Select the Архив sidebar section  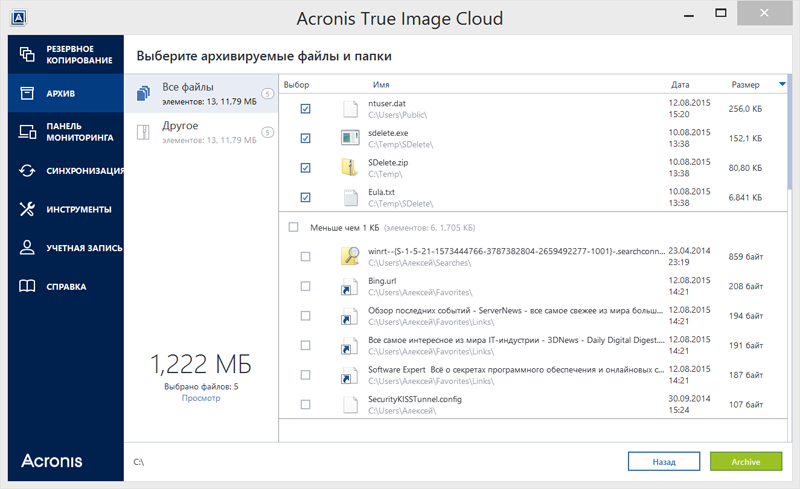point(66,93)
